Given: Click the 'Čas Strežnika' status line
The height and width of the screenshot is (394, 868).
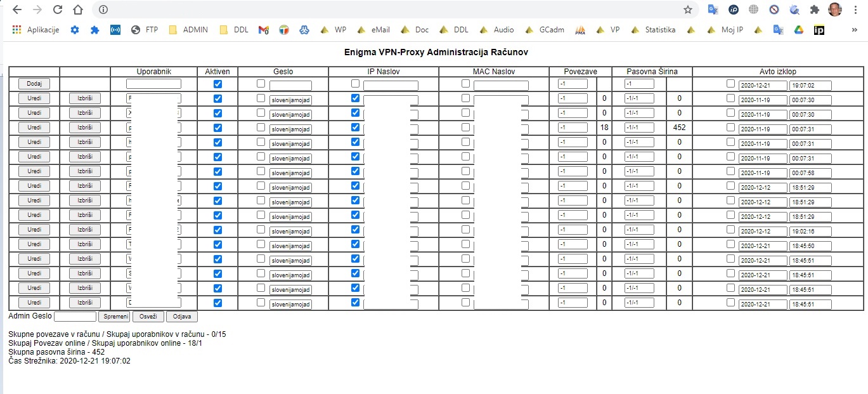Looking at the screenshot, I should coord(70,360).
